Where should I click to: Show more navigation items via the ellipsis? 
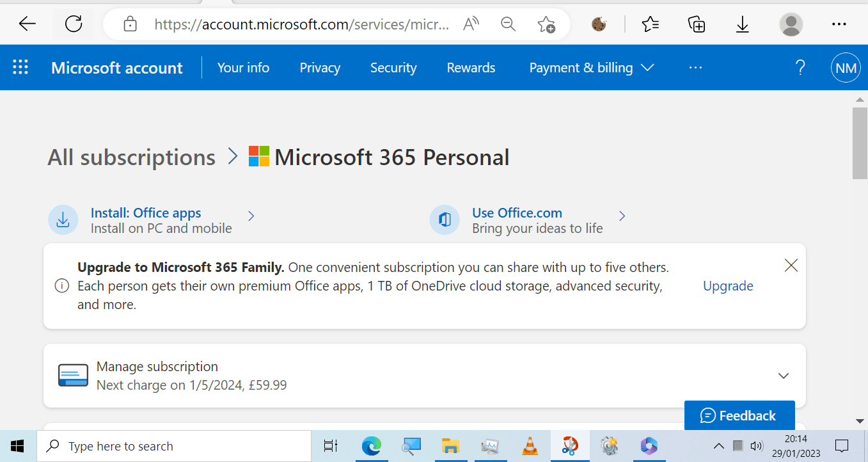coord(696,68)
